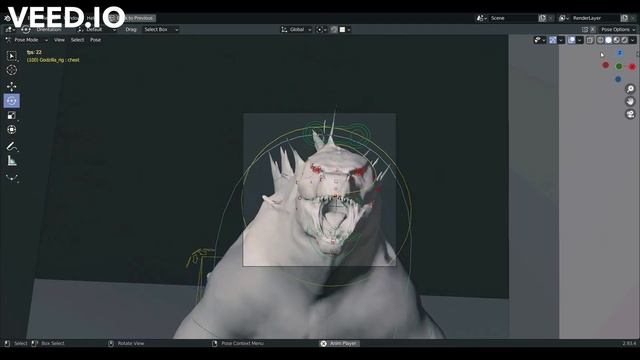The width and height of the screenshot is (640, 360).
Task: Select the Breakdowner pose tool
Action: click(11, 177)
